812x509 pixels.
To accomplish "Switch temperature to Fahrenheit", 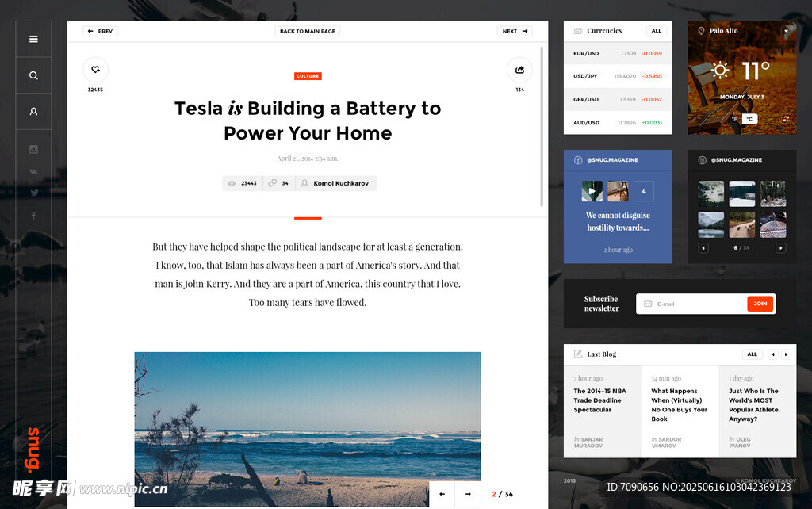I will point(735,119).
